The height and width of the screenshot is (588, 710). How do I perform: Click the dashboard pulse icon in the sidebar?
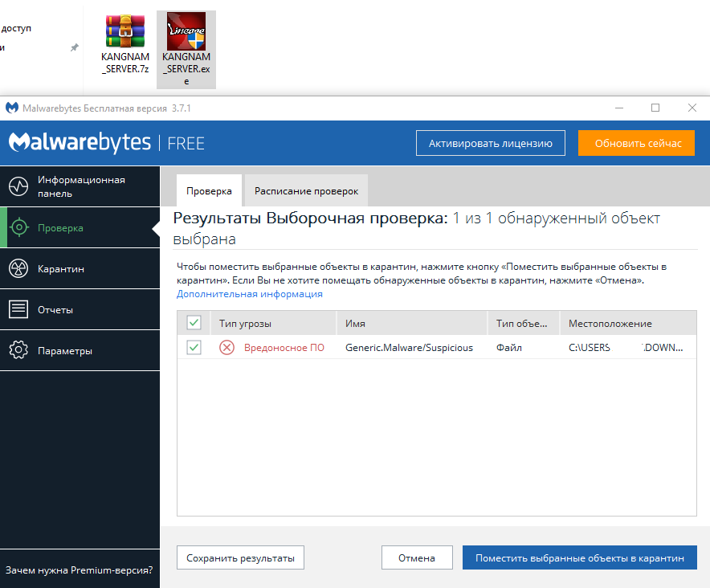(18, 186)
